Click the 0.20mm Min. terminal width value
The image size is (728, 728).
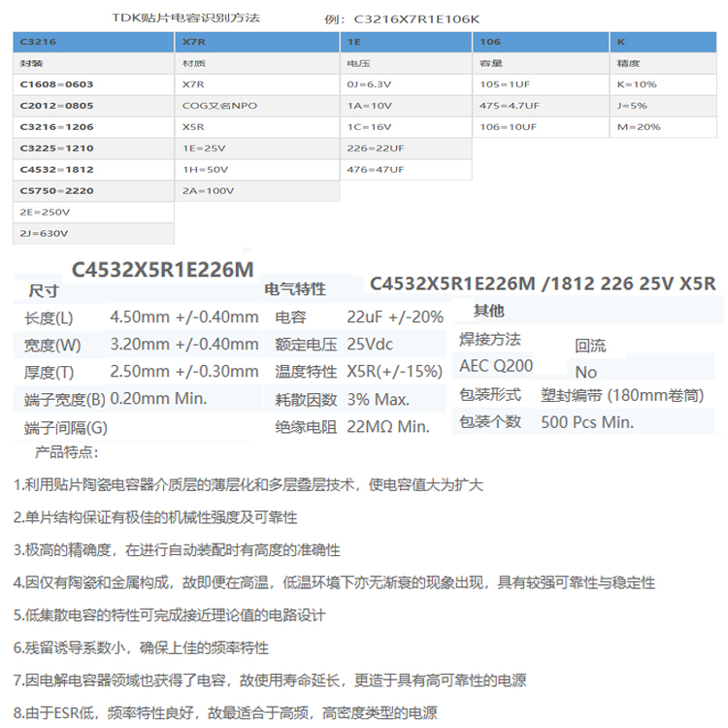(x=158, y=399)
